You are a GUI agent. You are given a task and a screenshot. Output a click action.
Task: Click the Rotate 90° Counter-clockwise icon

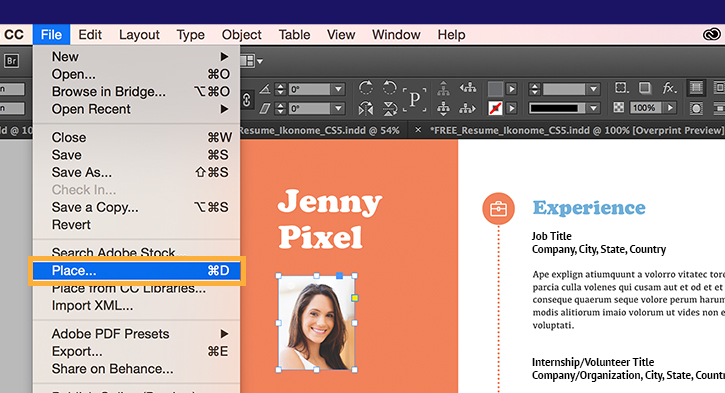tap(389, 88)
